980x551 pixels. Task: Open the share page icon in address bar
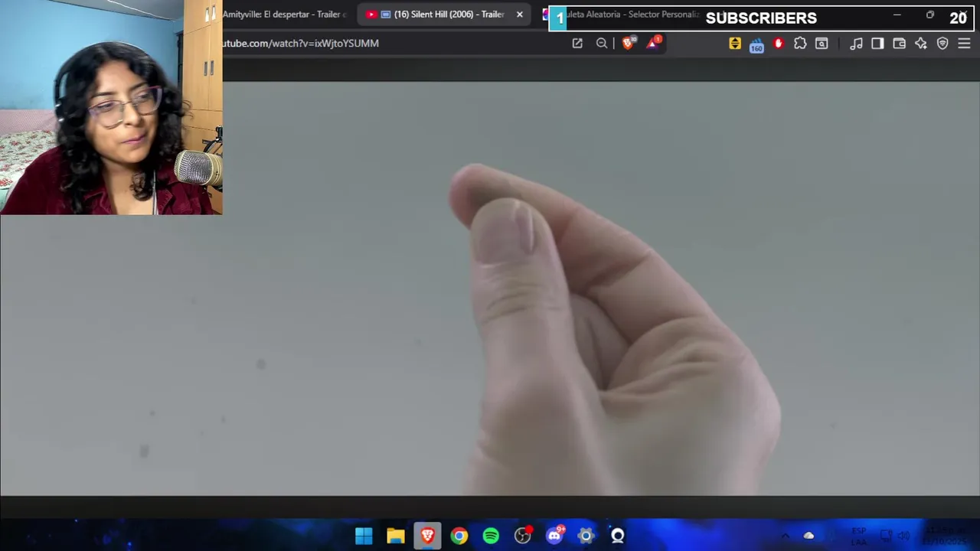(577, 44)
